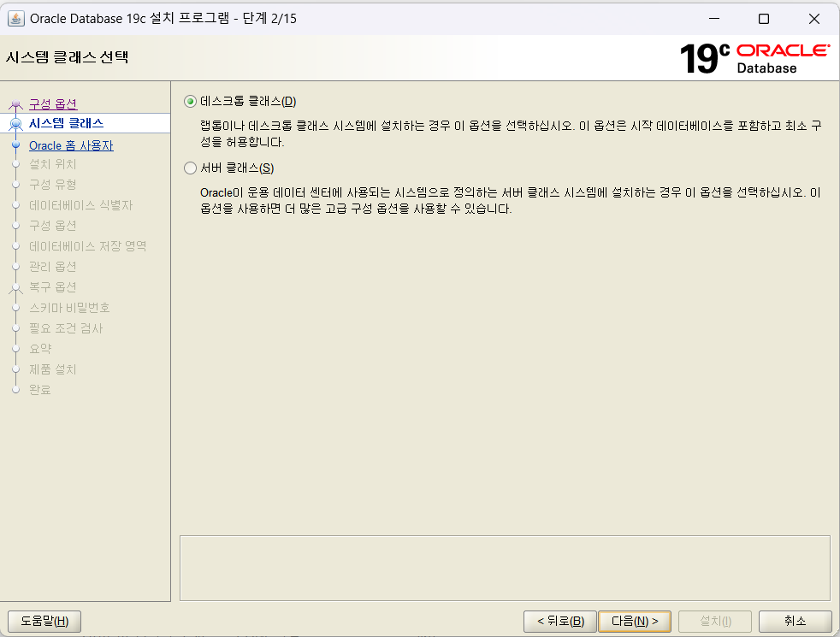Select the 서버 클래스(S) radio button

click(190, 168)
